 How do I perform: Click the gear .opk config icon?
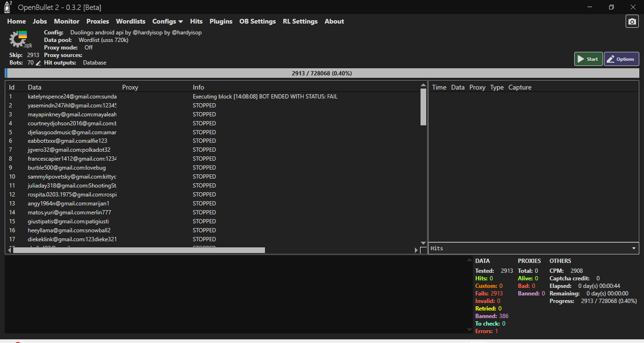click(20, 39)
